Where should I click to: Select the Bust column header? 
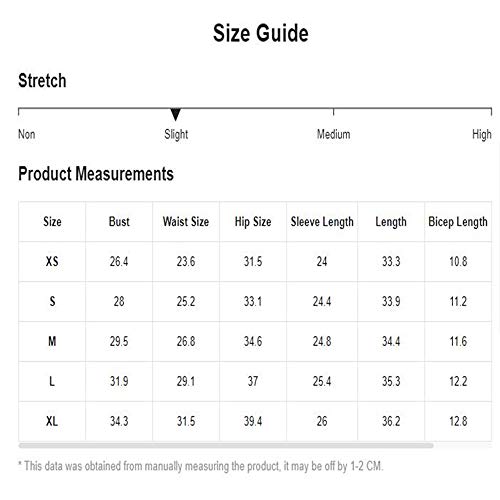point(119,222)
